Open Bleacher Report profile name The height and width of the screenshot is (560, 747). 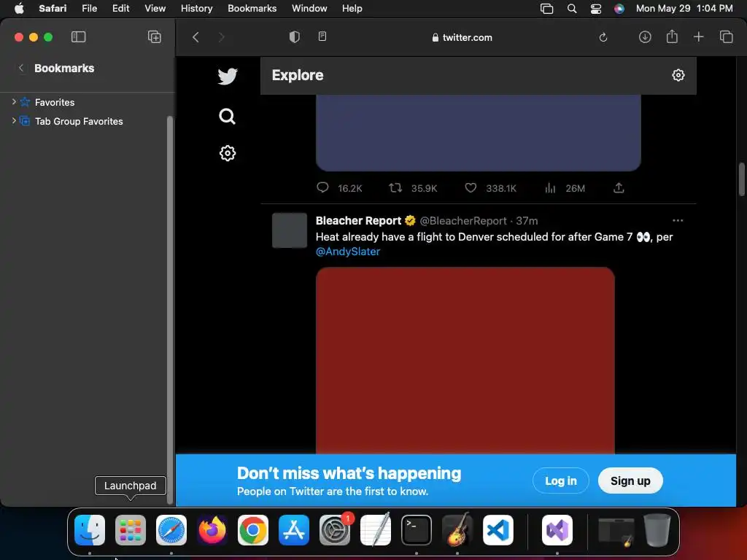point(358,220)
